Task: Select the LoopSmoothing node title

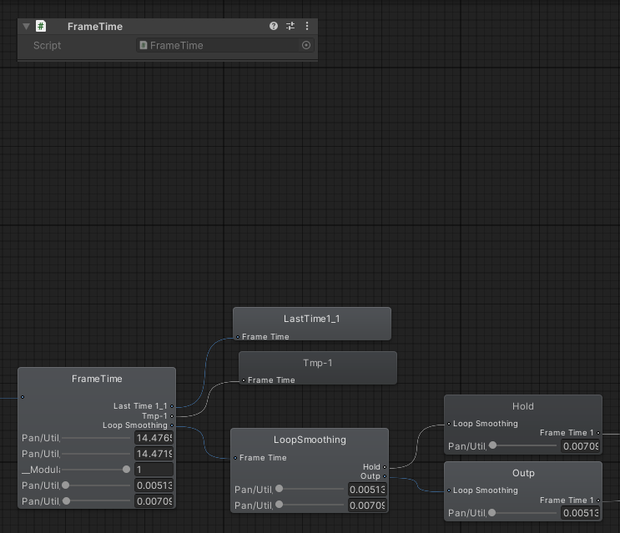Action: pyautogui.click(x=310, y=440)
